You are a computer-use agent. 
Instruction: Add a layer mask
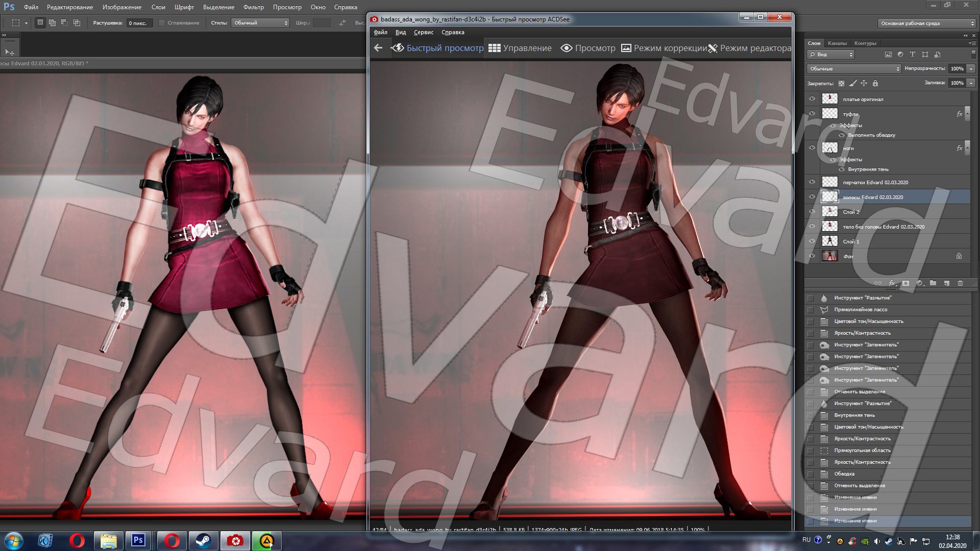[905, 283]
